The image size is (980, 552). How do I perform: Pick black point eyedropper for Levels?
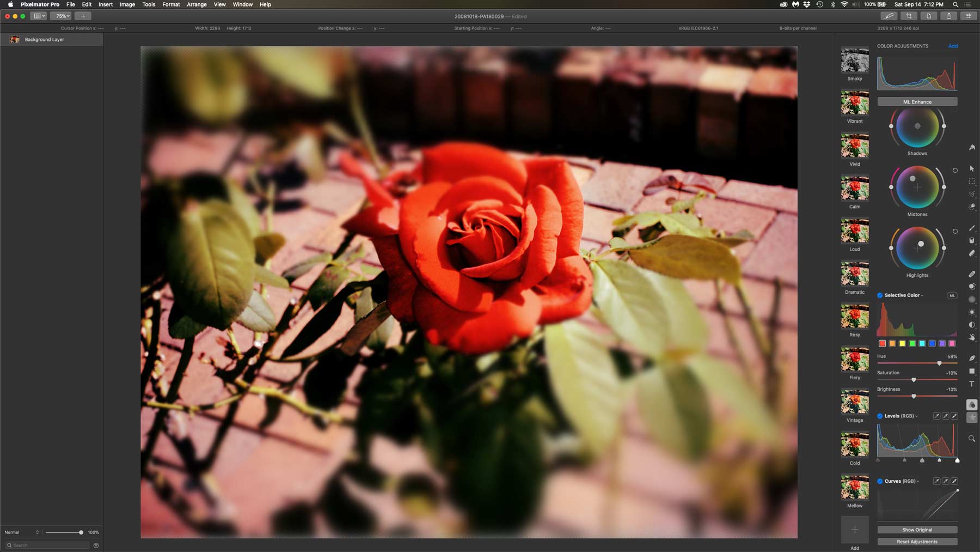point(936,416)
